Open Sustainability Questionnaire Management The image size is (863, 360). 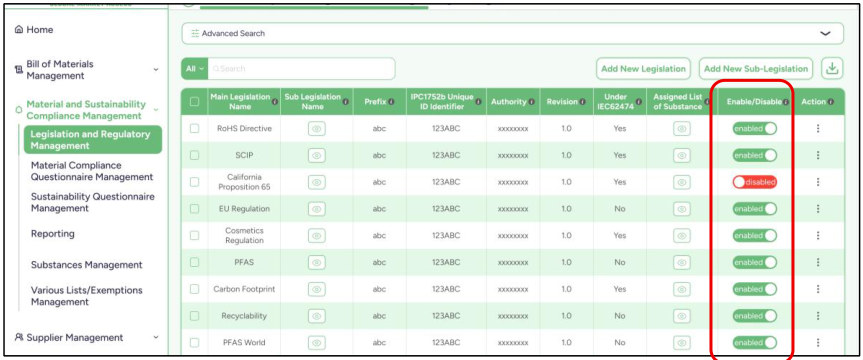coord(93,203)
